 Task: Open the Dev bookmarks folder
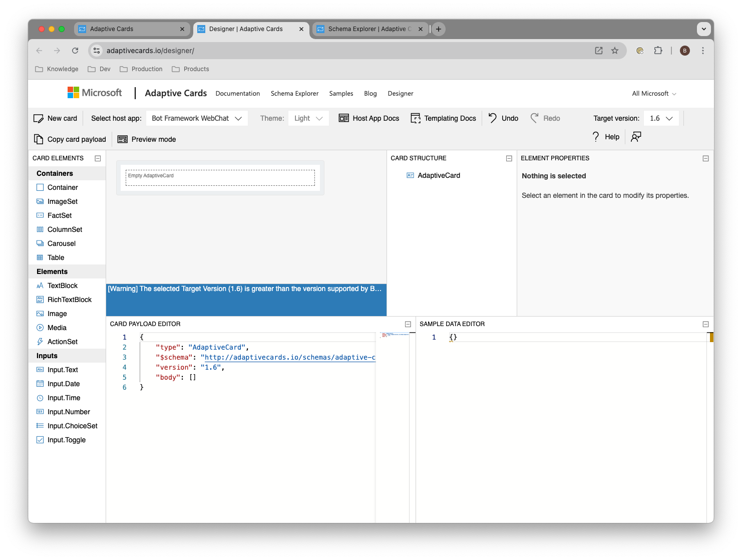pyautogui.click(x=99, y=69)
